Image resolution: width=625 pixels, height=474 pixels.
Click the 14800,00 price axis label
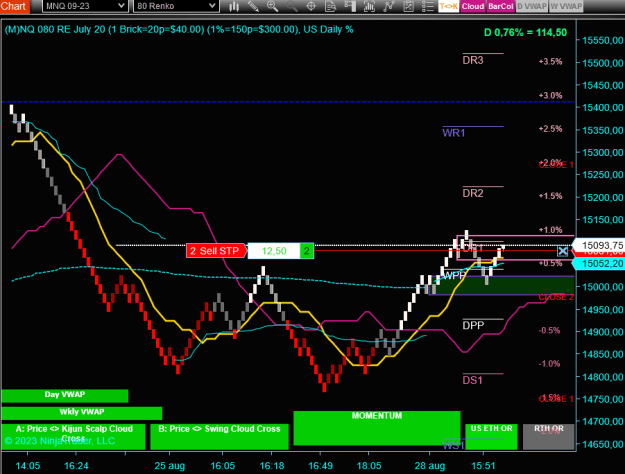click(x=603, y=377)
